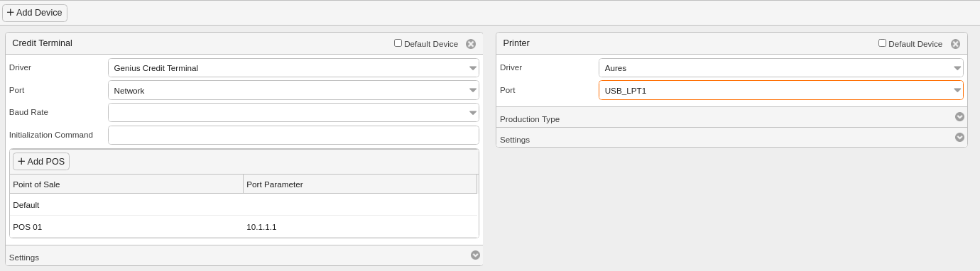This screenshot has height=271, width=980.
Task: Check Default Device for Printer
Action: 882,43
